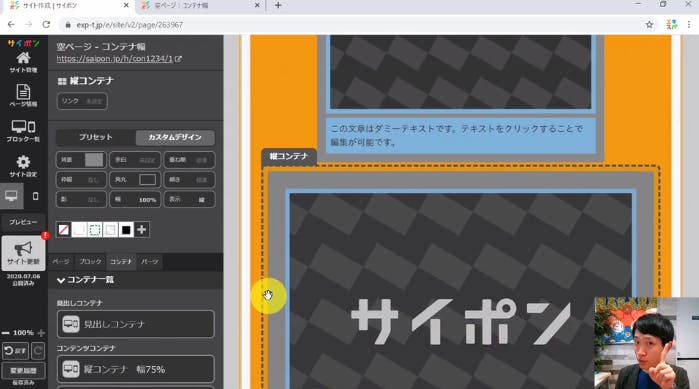Toggle to プリセット design mode

click(95, 137)
